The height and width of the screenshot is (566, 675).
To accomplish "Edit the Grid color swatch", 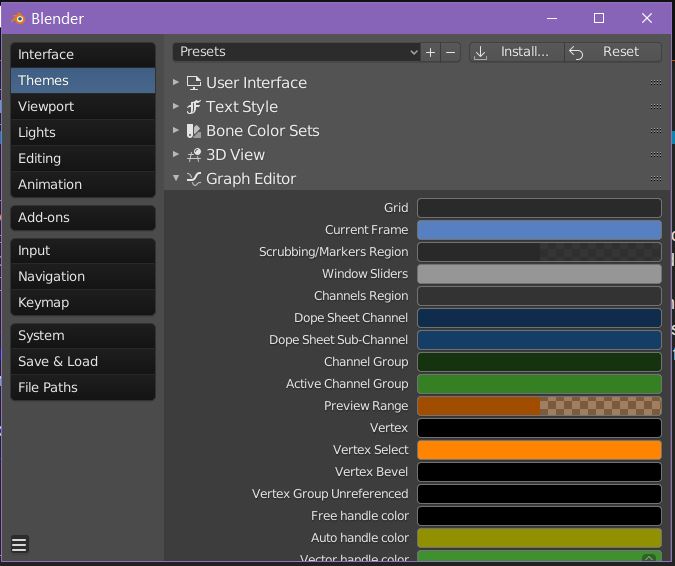I will coord(539,208).
